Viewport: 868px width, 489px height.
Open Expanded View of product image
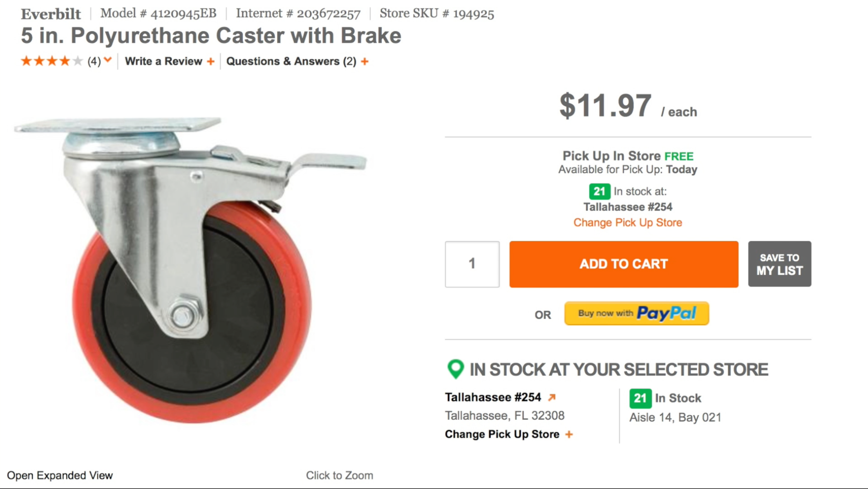point(60,475)
